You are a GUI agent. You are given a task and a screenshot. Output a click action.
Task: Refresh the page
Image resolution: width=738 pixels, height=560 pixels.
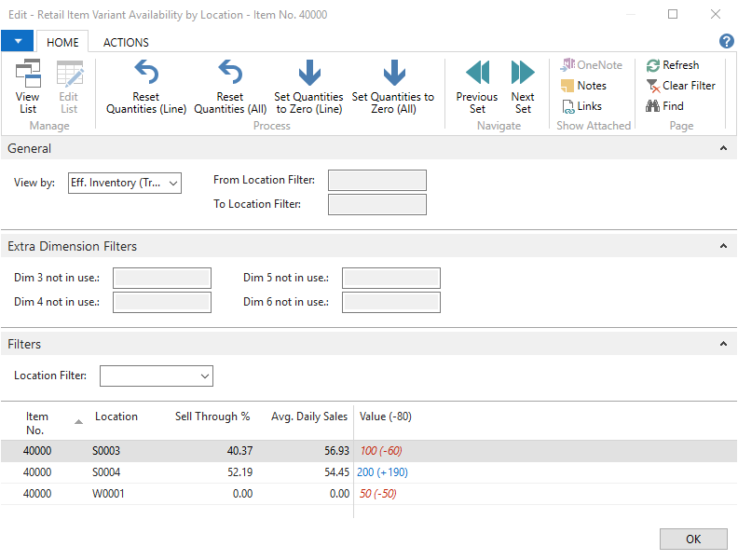673,65
